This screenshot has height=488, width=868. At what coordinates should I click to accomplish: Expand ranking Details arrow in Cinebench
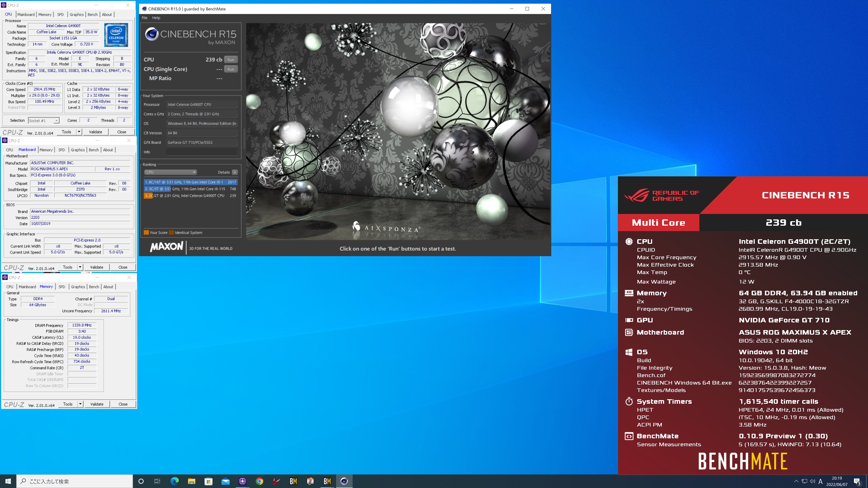click(x=235, y=172)
